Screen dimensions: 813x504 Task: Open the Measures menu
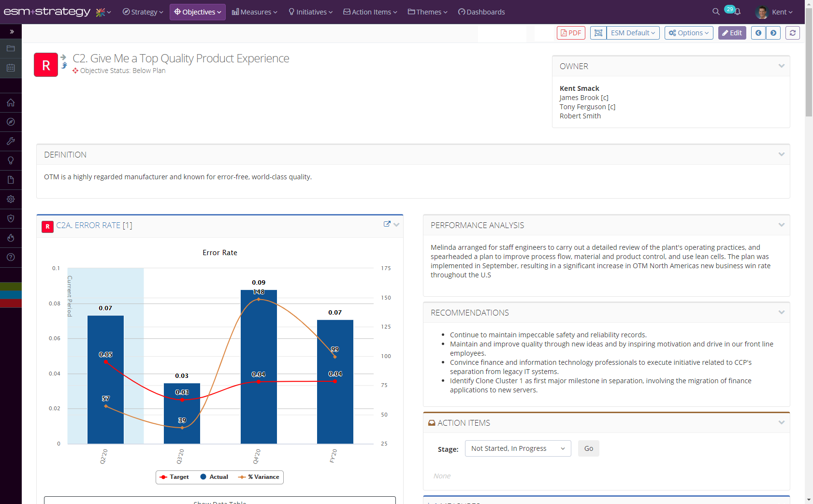coord(254,12)
